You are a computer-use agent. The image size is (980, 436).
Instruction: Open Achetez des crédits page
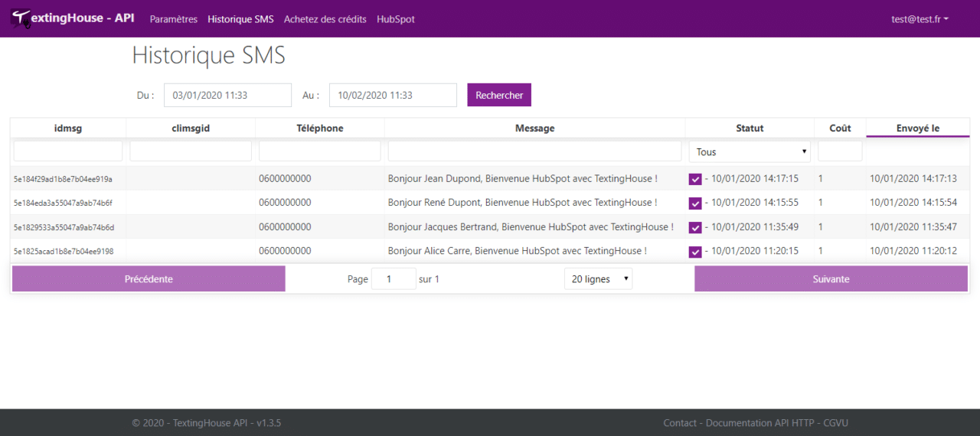click(325, 19)
